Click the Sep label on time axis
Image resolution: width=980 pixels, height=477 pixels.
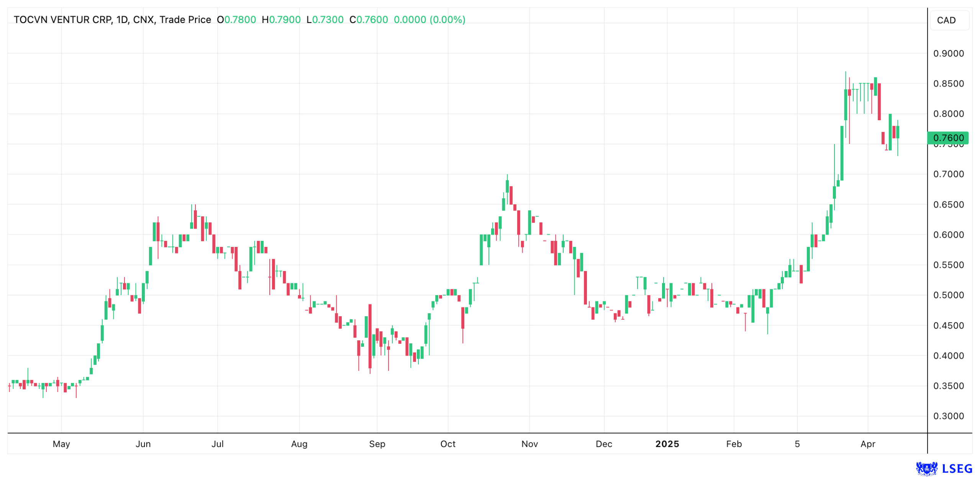tap(377, 443)
